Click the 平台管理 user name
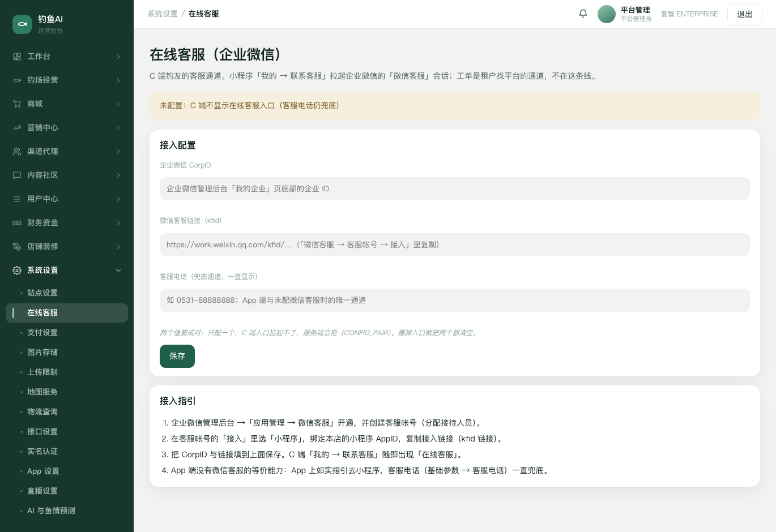Viewport: 776px width, 532px height. click(x=636, y=10)
